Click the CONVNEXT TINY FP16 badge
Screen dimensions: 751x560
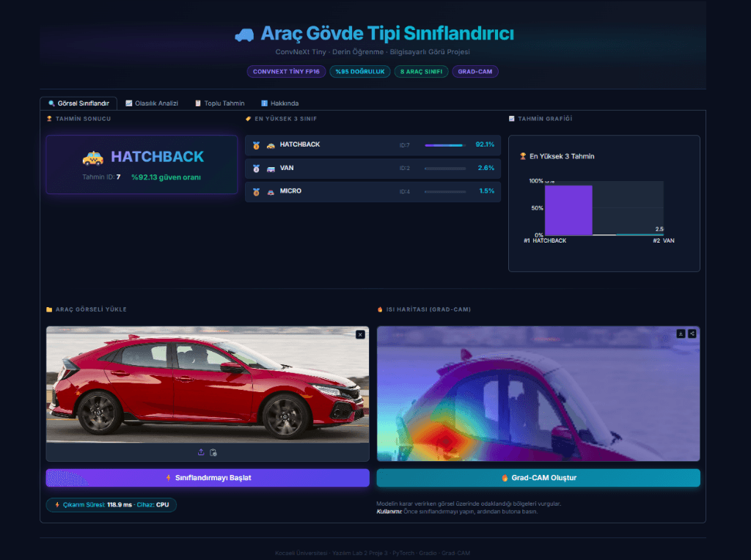click(287, 72)
